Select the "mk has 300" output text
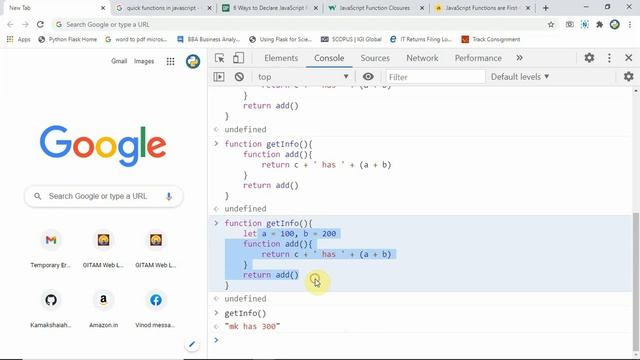 (x=252, y=326)
